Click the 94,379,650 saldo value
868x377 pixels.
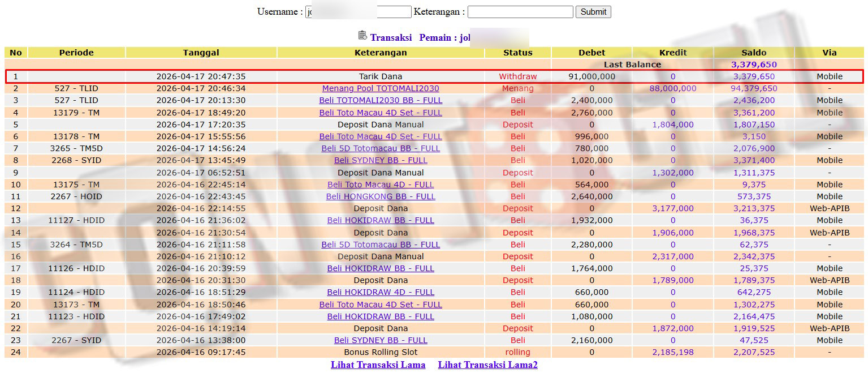point(754,88)
